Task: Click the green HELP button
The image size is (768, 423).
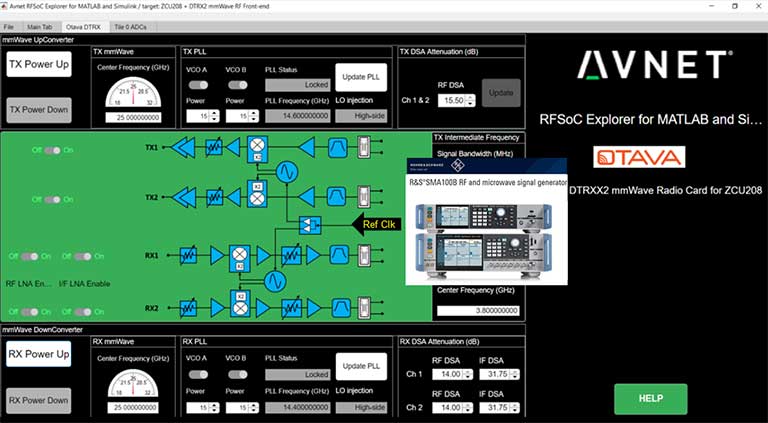Action: pyautogui.click(x=650, y=398)
